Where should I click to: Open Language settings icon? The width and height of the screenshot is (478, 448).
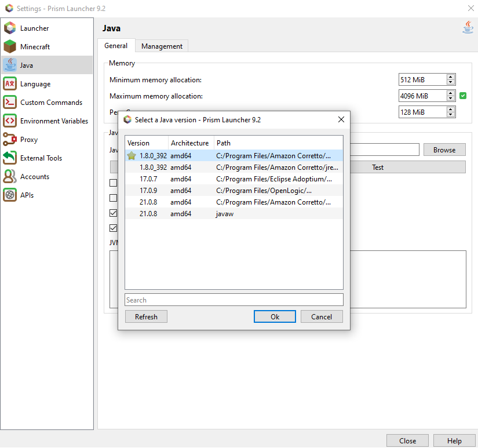(x=10, y=84)
